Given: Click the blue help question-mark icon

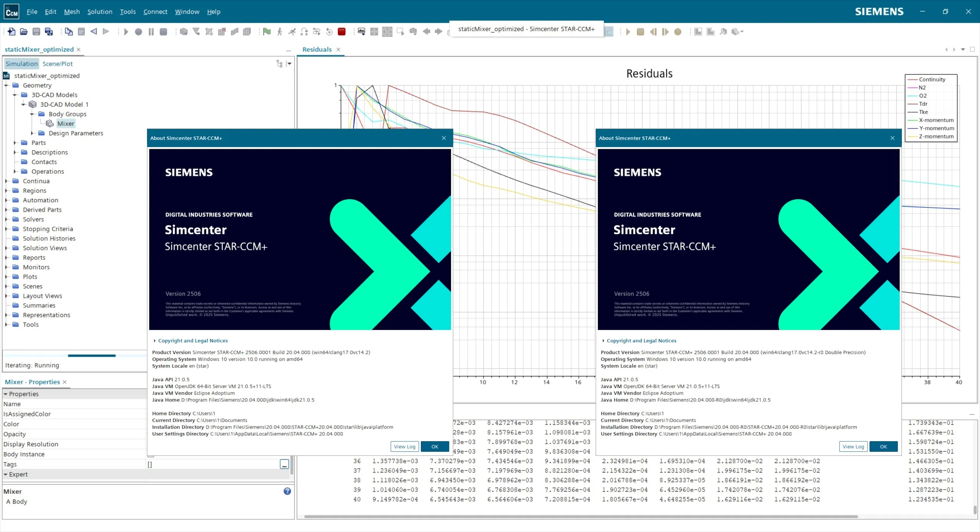Looking at the screenshot, I should tap(287, 491).
